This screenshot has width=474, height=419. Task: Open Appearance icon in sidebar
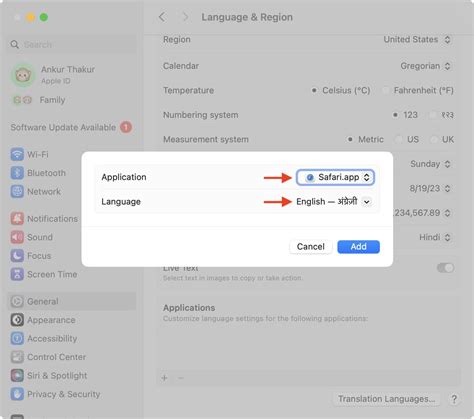[x=17, y=320]
